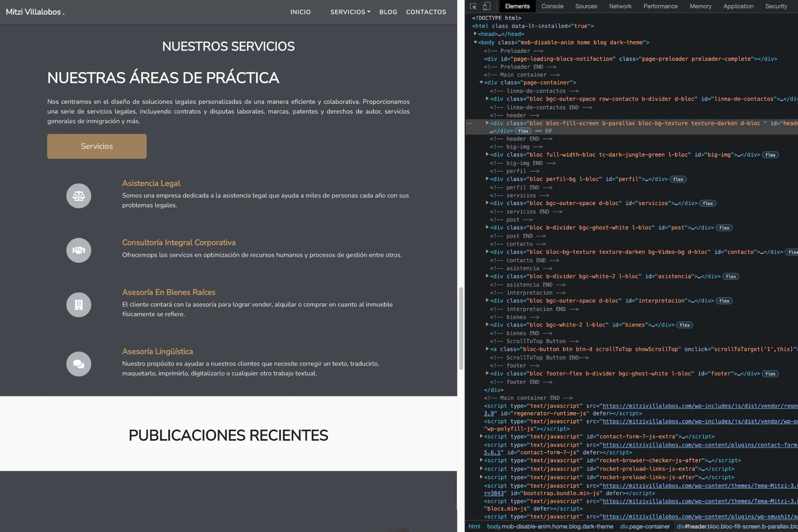The image size is (798, 532).
Task: Toggle flex badge on asistencia div
Action: tap(731, 277)
